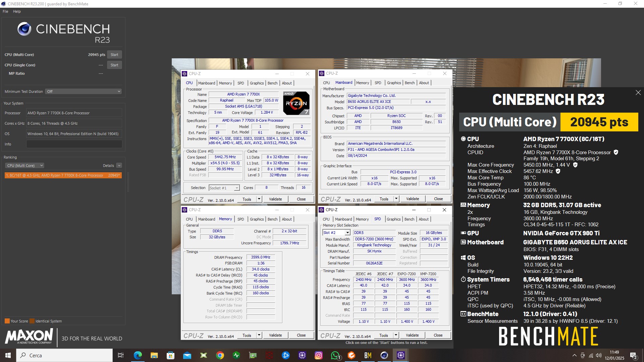The height and width of the screenshot is (362, 644).
Task: Open network status in system tray
Action: [591, 355]
